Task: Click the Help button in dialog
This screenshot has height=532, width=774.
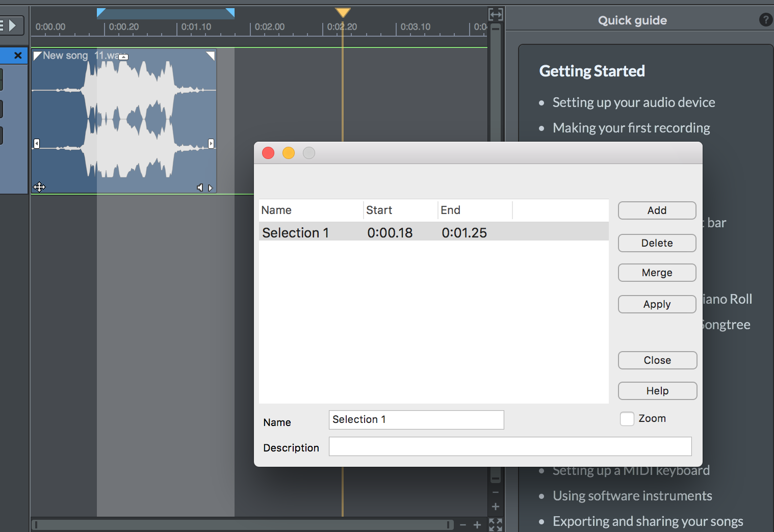Action: (x=658, y=391)
